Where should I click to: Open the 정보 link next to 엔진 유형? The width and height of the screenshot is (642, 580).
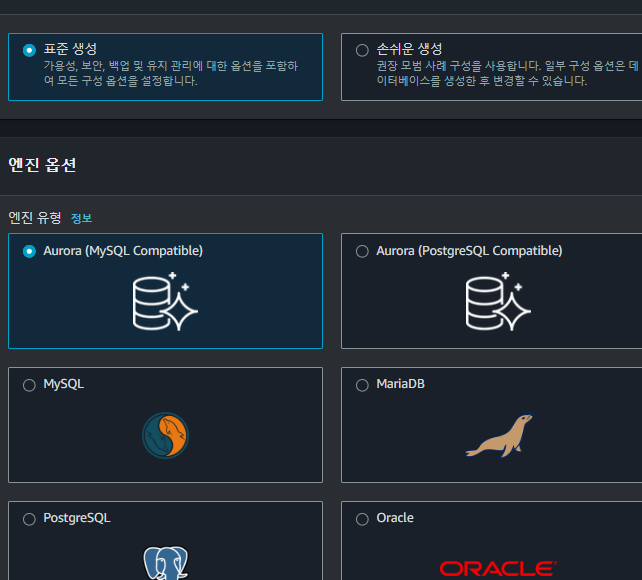[x=81, y=218]
